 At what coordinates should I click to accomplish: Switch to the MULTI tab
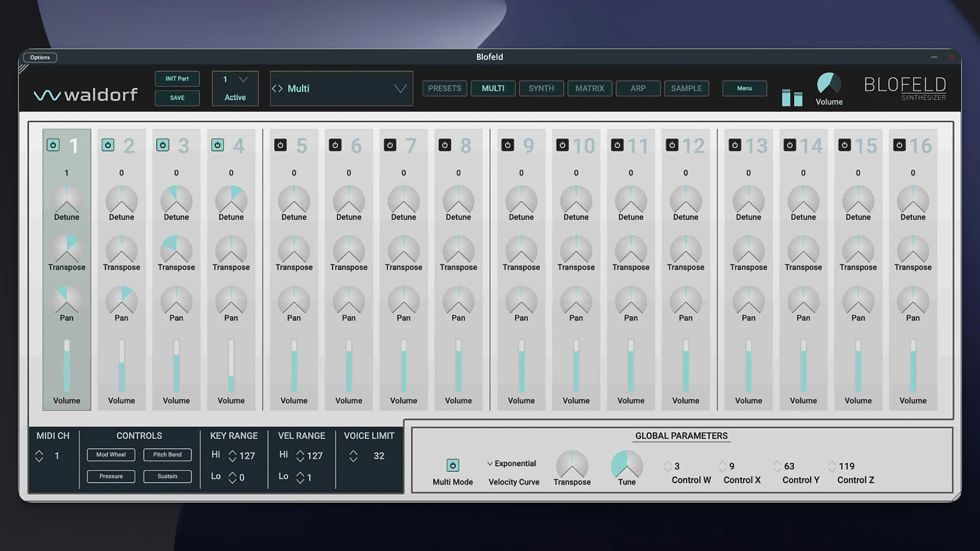493,88
